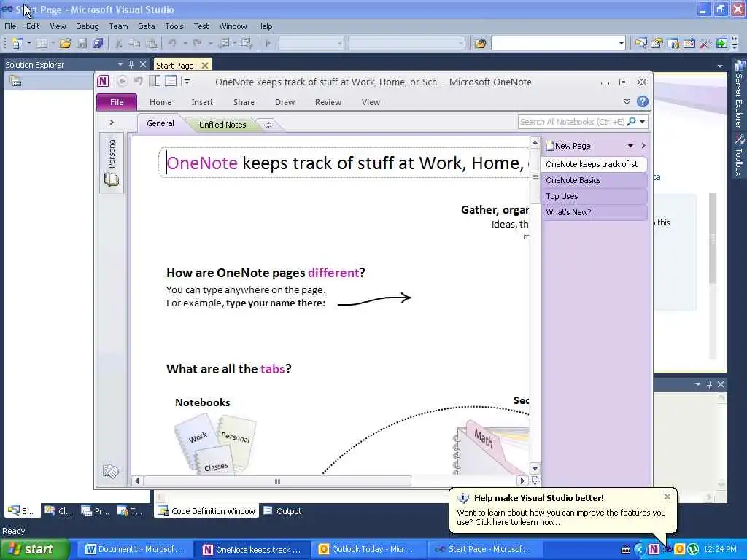Open Toolbox icon (crossed tools) in toolbar
This screenshot has width=747, height=560.
coord(705,43)
